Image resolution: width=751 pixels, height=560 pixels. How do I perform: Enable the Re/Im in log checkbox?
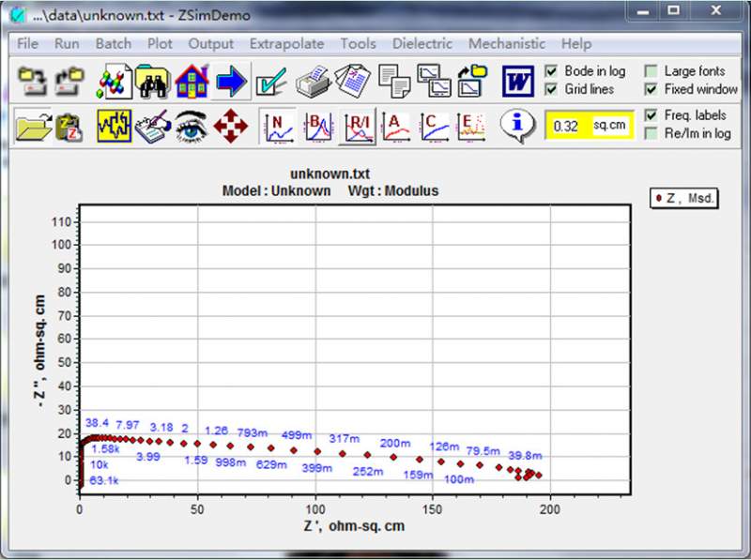[651, 133]
